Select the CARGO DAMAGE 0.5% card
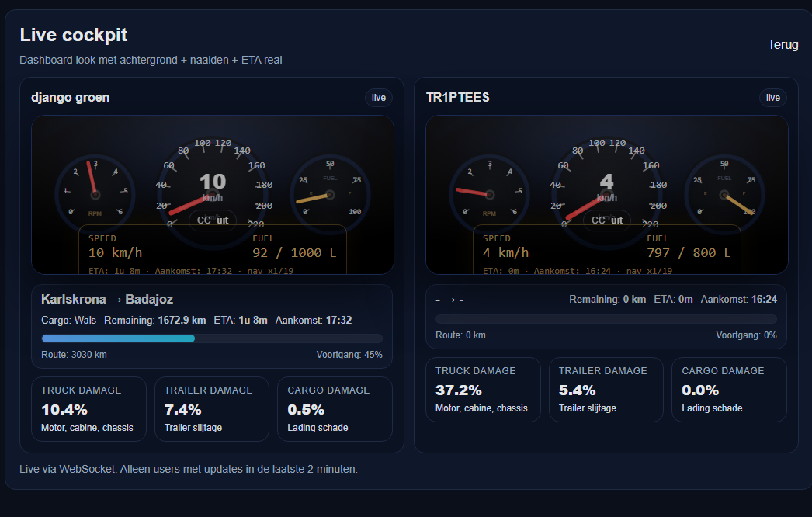 tap(335, 408)
